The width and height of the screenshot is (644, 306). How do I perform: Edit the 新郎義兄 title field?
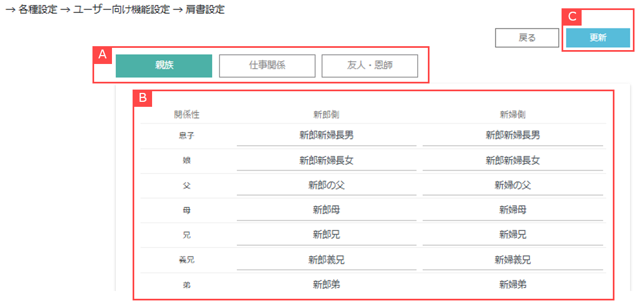pos(326,260)
